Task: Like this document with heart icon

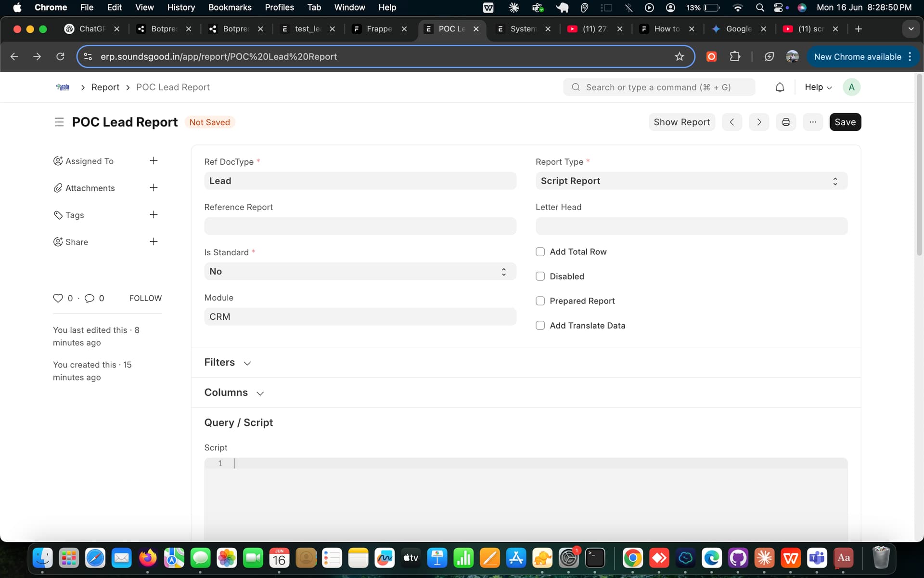Action: click(x=58, y=298)
